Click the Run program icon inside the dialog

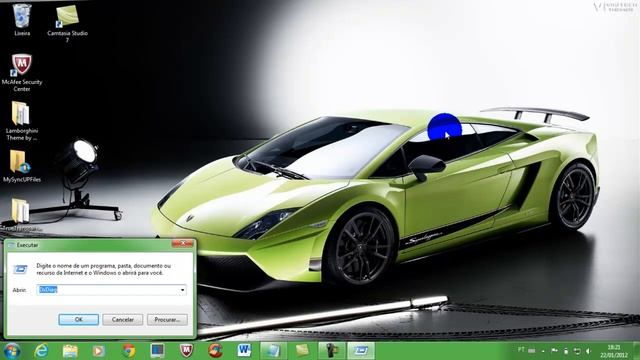[20, 269]
